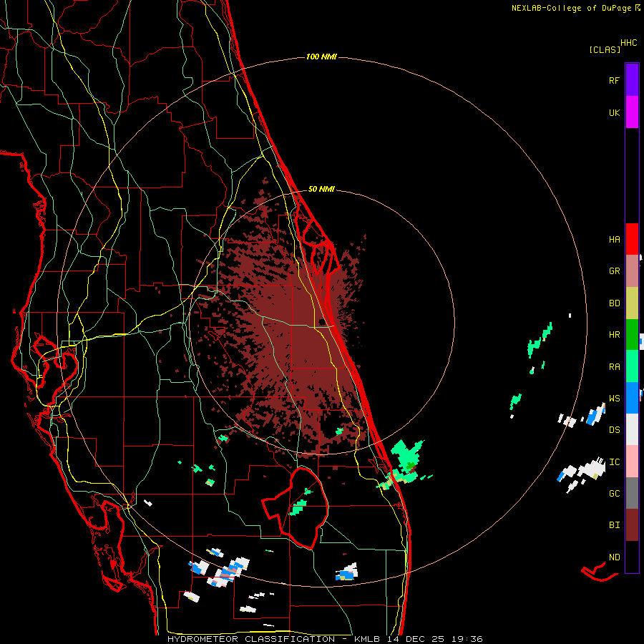
Task: Select the dusty pink GR legend swatch
Action: [x=632, y=271]
